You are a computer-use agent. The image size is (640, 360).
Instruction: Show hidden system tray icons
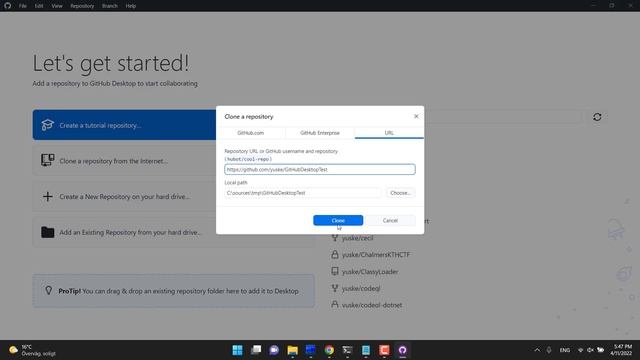coord(537,350)
